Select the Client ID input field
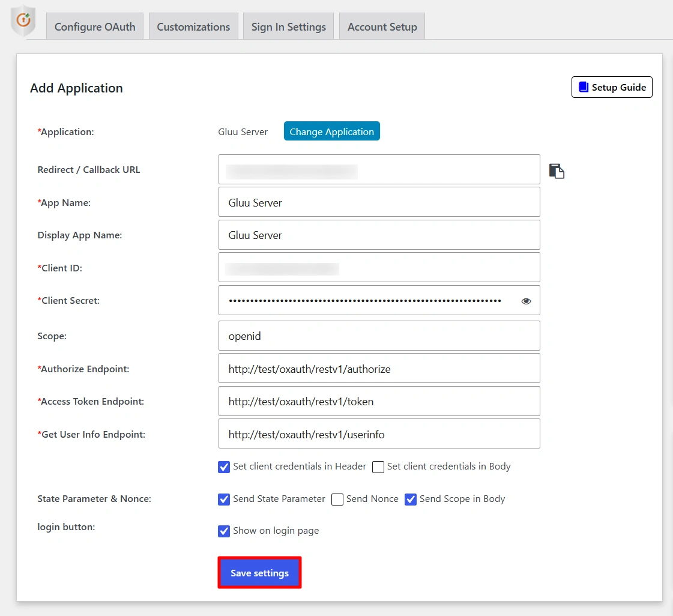 [x=379, y=267]
